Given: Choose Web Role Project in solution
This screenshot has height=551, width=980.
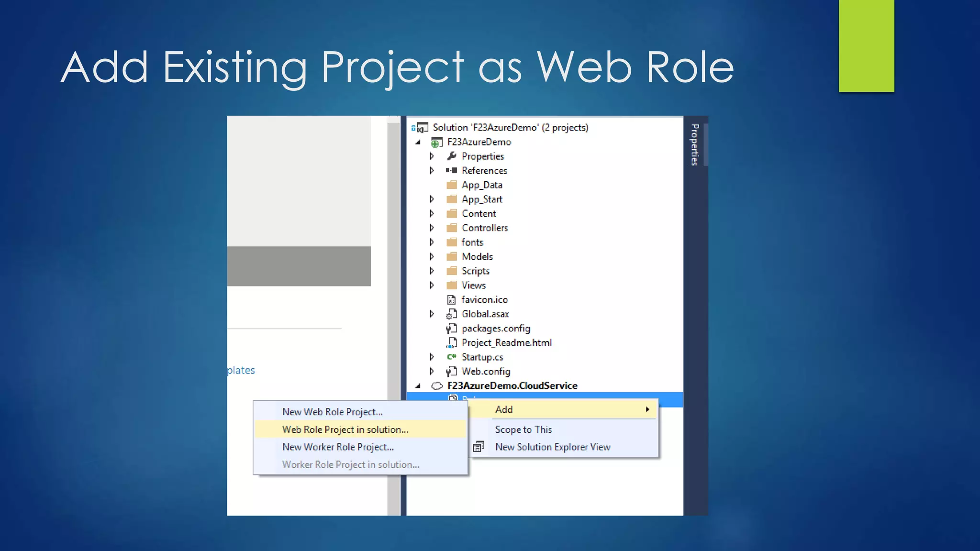Looking at the screenshot, I should [x=345, y=430].
